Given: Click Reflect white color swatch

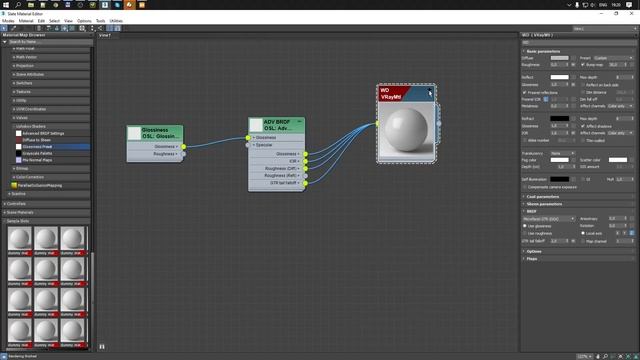Looking at the screenshot, I should [559, 77].
